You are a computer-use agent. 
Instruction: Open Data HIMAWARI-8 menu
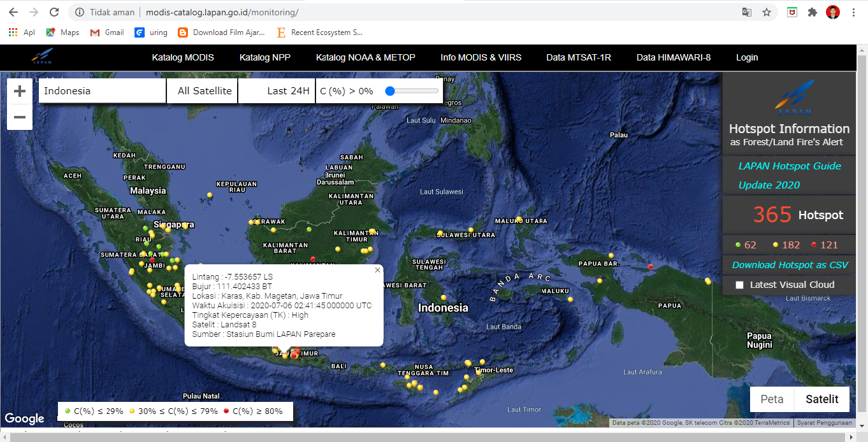click(674, 57)
